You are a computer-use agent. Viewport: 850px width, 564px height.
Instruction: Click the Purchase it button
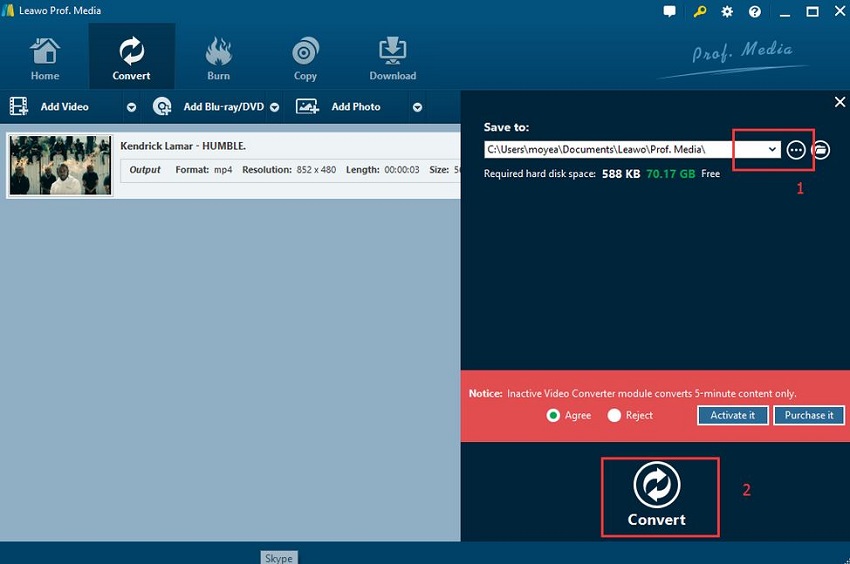click(x=809, y=415)
